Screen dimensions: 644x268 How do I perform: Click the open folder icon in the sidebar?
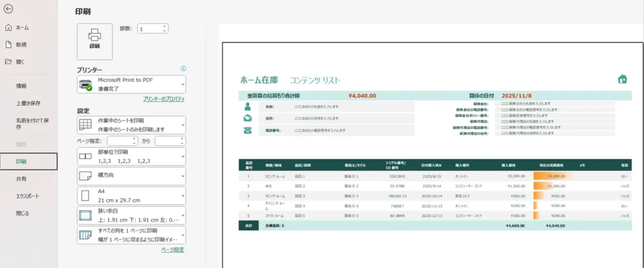(8, 62)
